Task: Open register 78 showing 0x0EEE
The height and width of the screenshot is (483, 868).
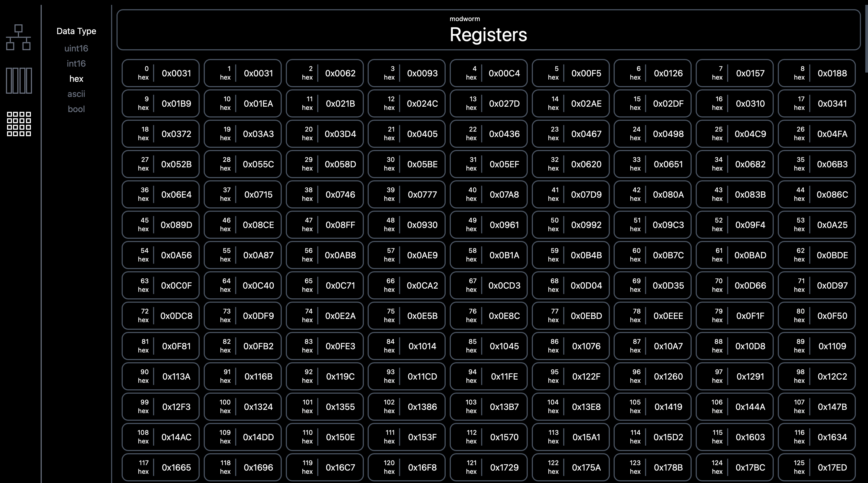Action: 668,316
